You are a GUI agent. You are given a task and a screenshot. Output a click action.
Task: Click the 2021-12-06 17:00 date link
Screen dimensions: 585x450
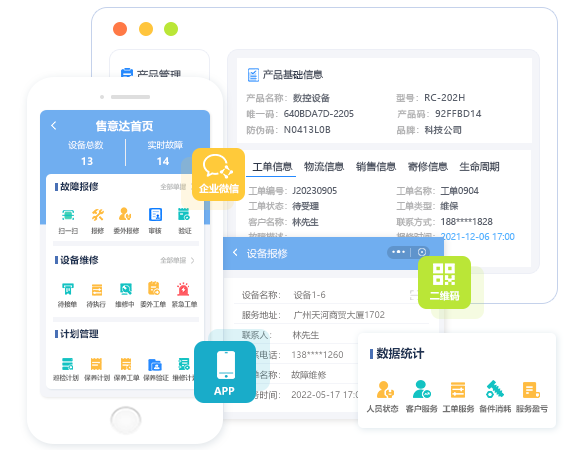pyautogui.click(x=478, y=237)
